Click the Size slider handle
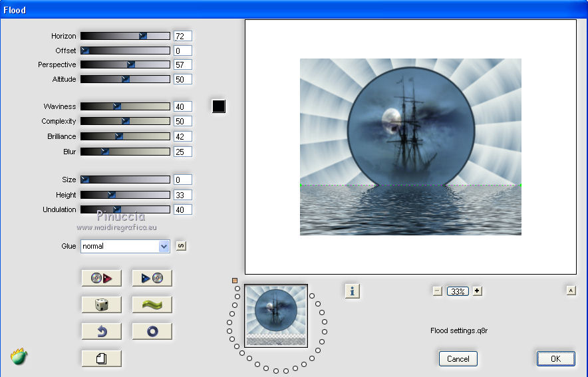 (85, 180)
